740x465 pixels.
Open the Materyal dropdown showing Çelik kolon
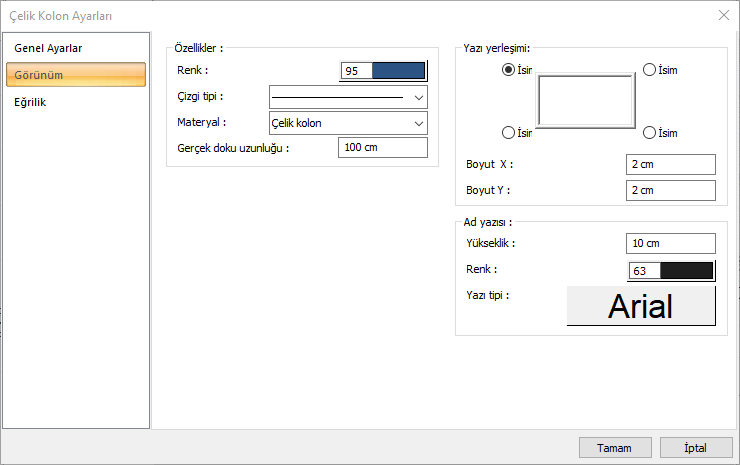pyautogui.click(x=348, y=123)
